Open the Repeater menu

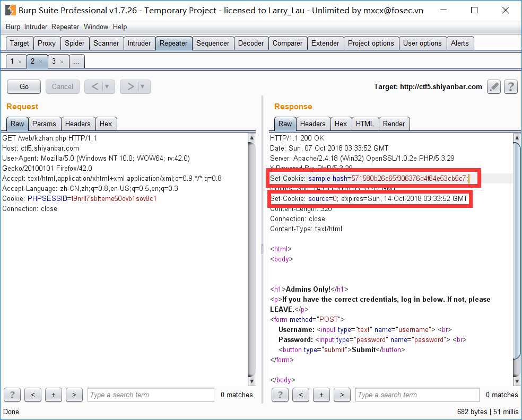(65, 27)
